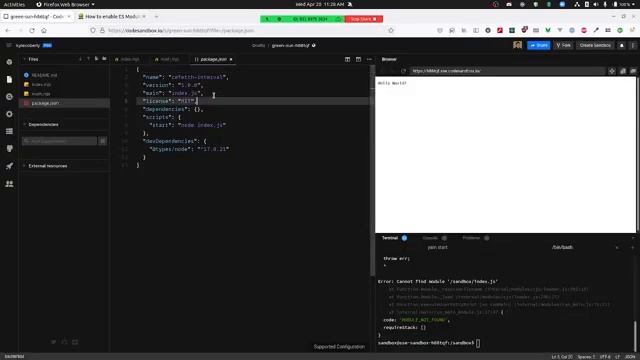Viewport: 640px width, 360px height.
Task: Click the red Stop Share button
Action: click(x=363, y=19)
